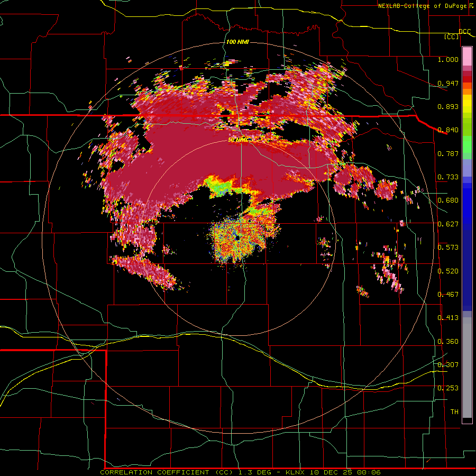
Task: Click the 50 NMI range ring label
Action: (x=238, y=140)
